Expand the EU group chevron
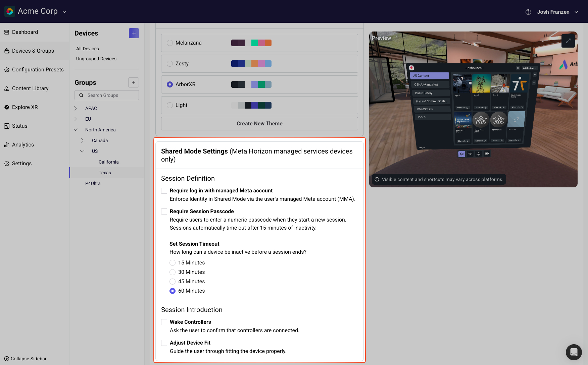 click(x=76, y=119)
